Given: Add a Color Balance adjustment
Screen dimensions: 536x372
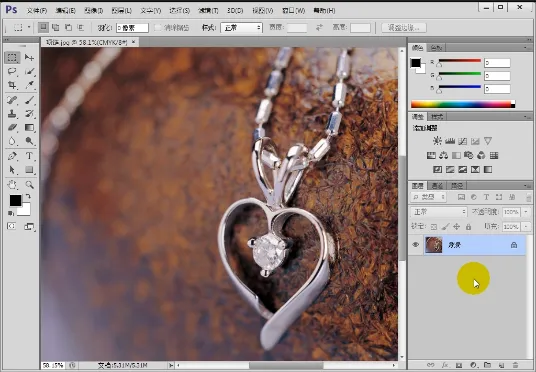Looking at the screenshot, I should tap(444, 156).
